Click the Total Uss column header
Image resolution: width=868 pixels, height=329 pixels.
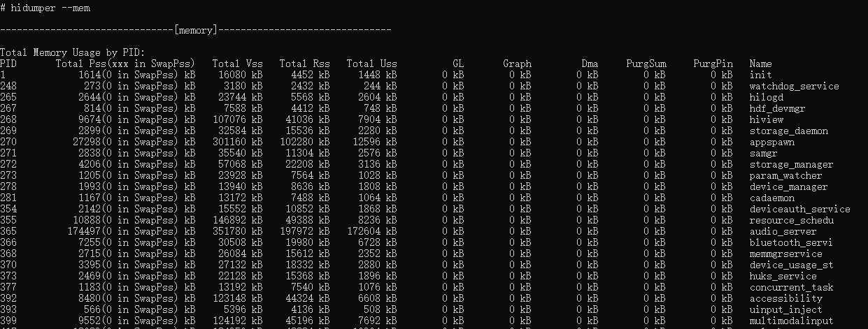coord(371,64)
